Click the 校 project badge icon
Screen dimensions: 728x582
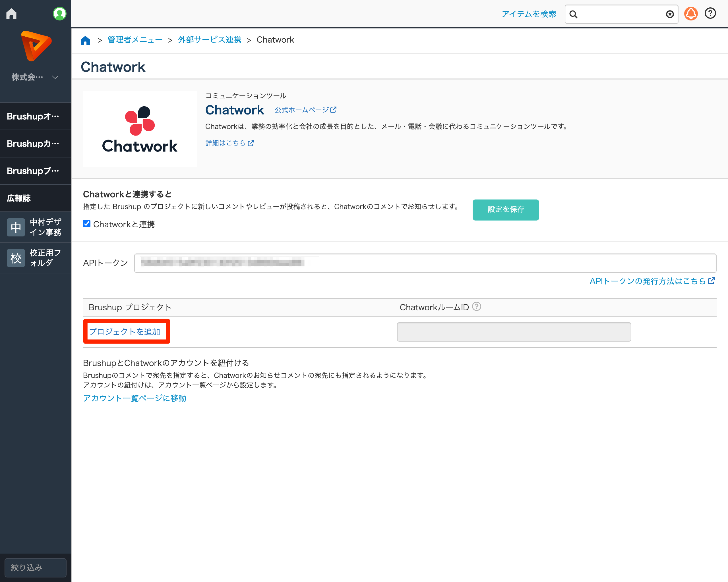pos(16,258)
